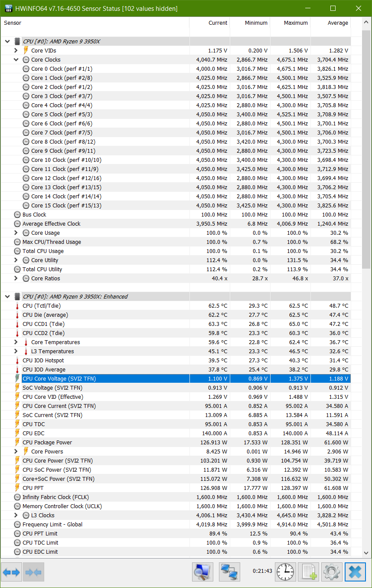Expand the Core Powers group

tap(16, 452)
